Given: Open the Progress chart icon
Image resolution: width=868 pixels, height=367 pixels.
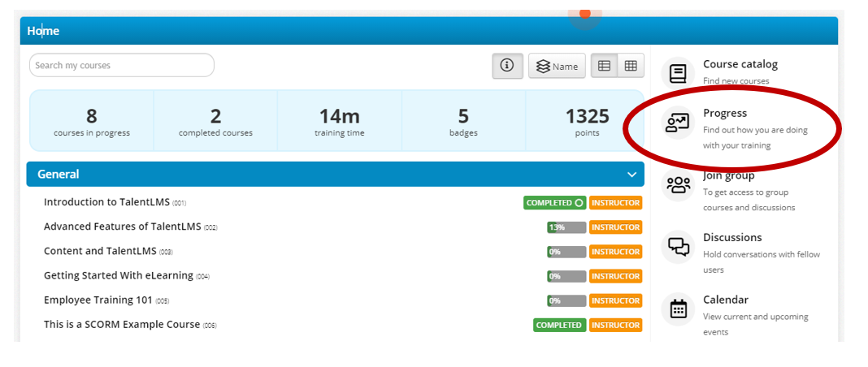Looking at the screenshot, I should [678, 123].
